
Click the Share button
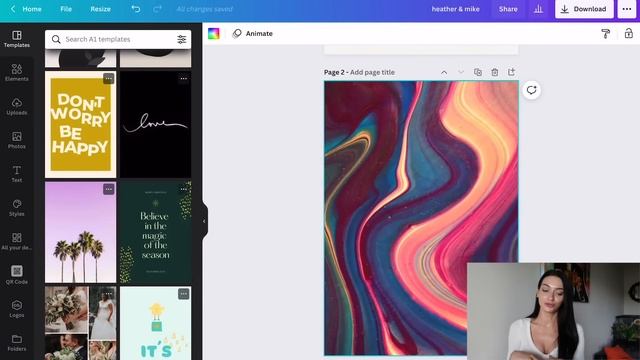(x=508, y=9)
